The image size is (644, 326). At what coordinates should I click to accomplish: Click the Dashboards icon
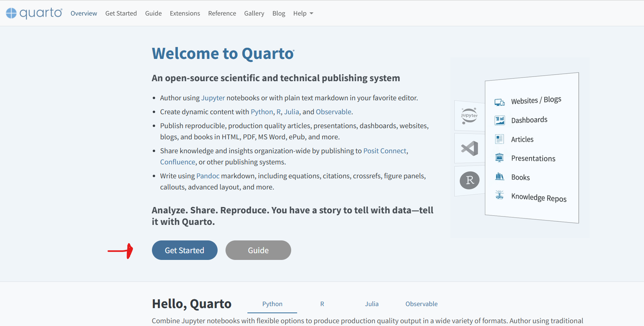pos(499,120)
